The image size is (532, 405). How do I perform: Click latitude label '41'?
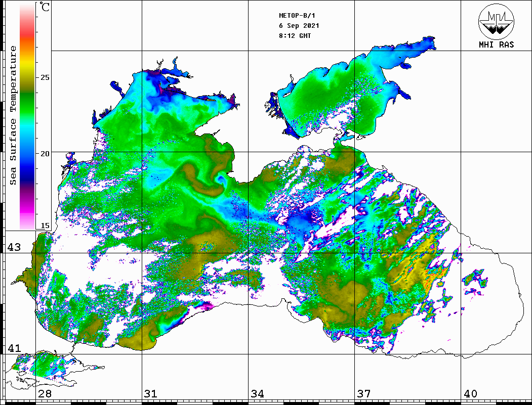[x=14, y=348]
